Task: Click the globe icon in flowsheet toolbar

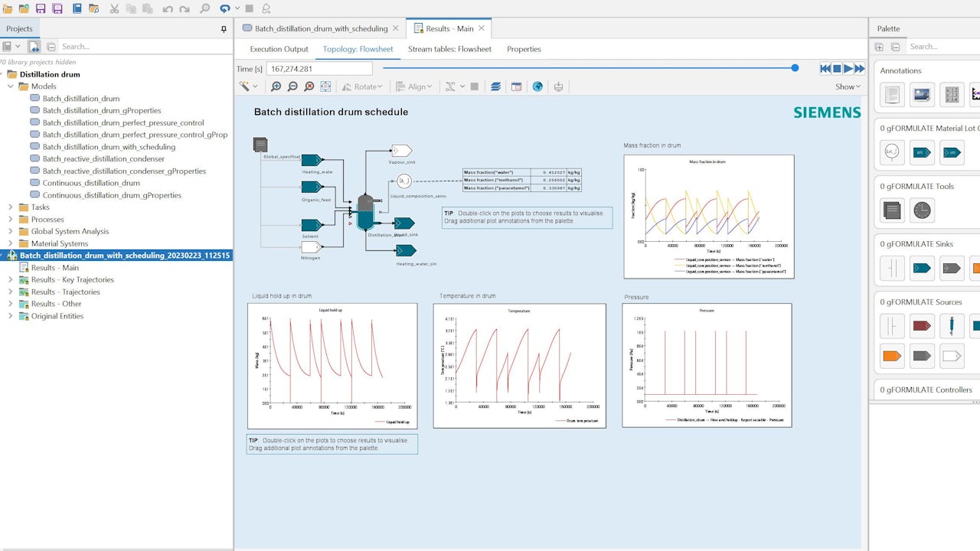Action: click(537, 86)
